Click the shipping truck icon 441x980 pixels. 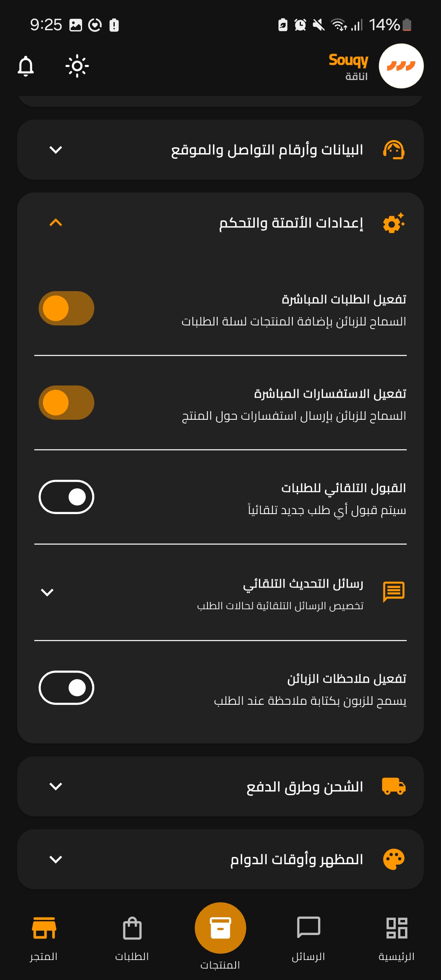point(394,786)
